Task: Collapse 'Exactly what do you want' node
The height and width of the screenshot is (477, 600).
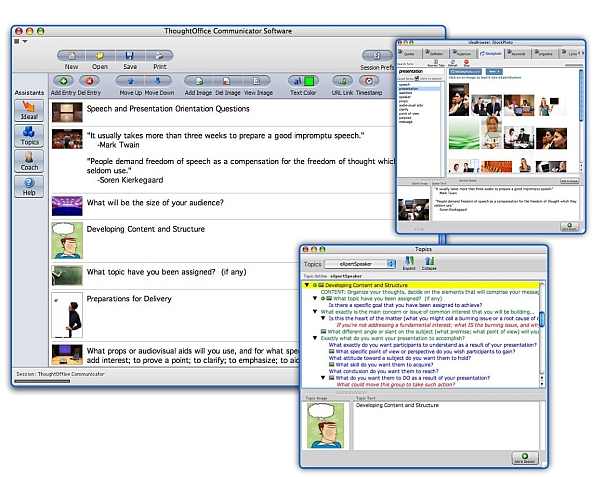Action: click(x=315, y=338)
